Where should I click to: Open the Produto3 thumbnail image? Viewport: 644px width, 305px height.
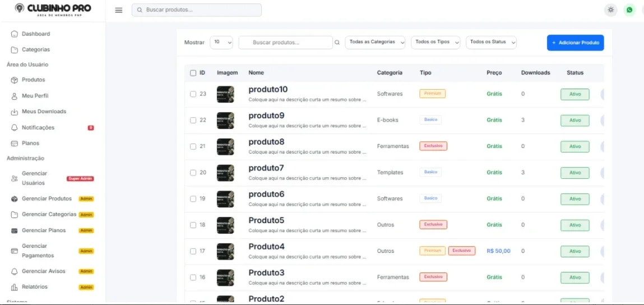(x=225, y=278)
